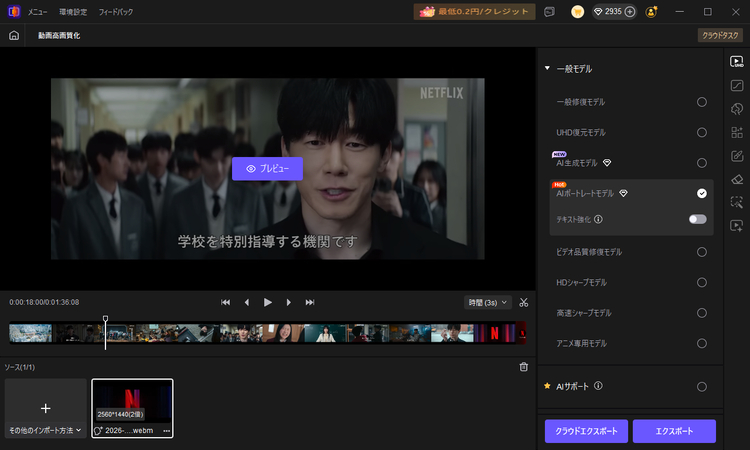Click the plus to add source
This screenshot has height=450, width=750.
[45, 408]
